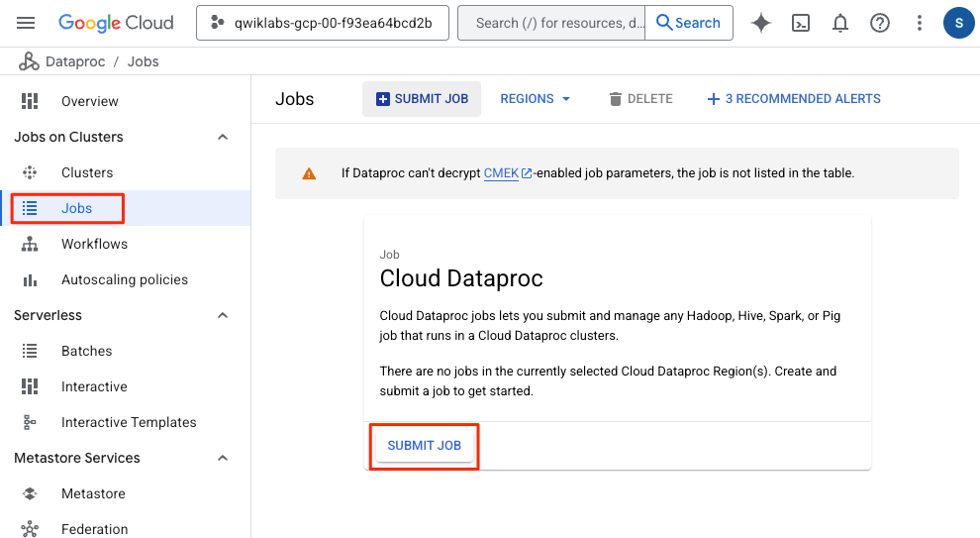
Task: Open the help question mark icon
Action: click(880, 23)
